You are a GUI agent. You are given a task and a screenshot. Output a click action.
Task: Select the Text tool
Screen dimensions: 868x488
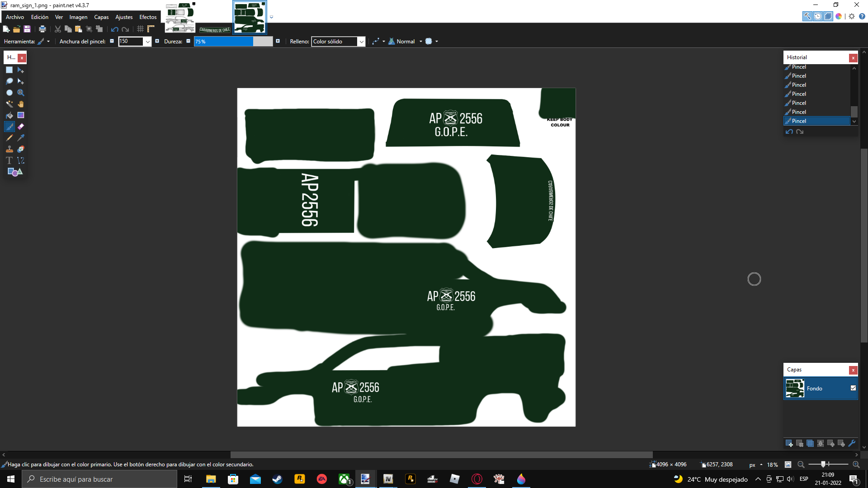9,160
